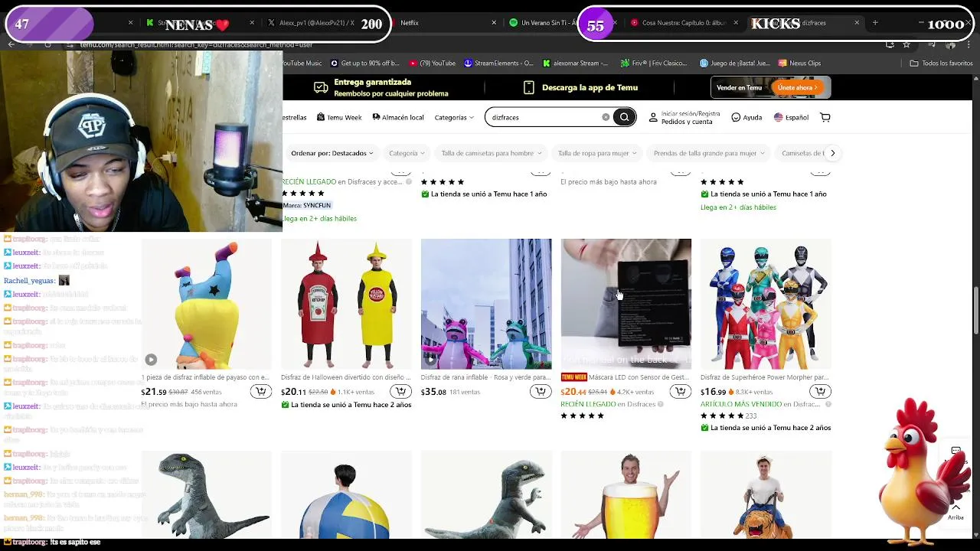This screenshot has width=980, height=551.
Task: Open Ayuda help support
Action: (x=746, y=117)
